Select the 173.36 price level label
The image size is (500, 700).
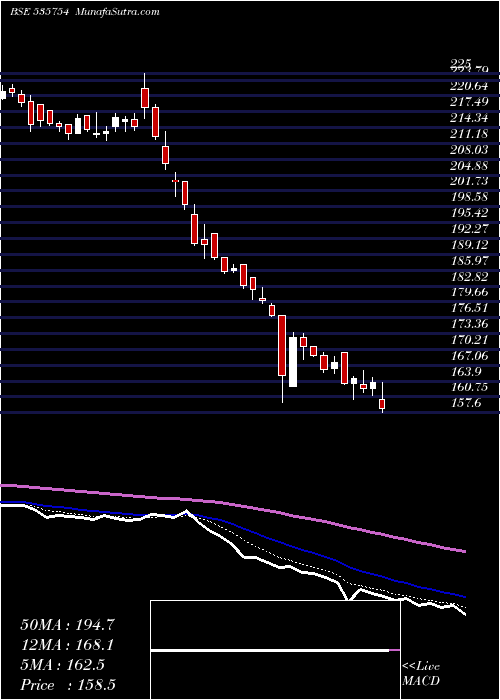(469, 324)
